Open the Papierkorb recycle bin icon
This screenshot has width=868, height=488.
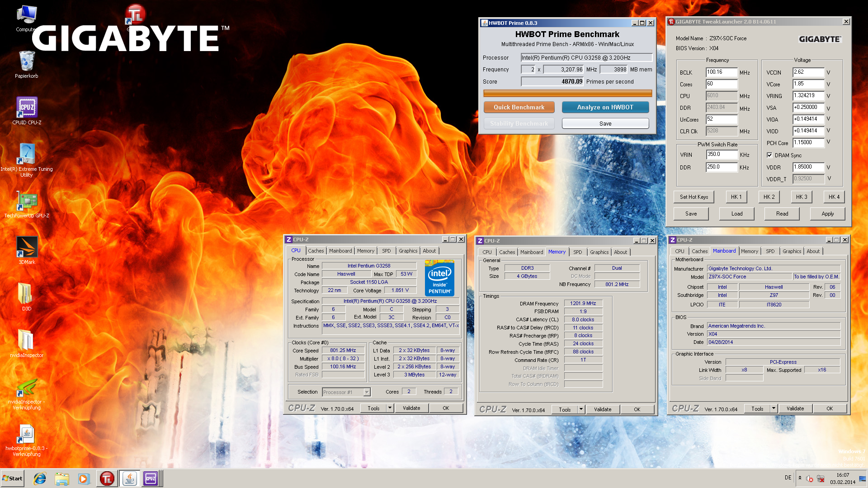(x=26, y=64)
